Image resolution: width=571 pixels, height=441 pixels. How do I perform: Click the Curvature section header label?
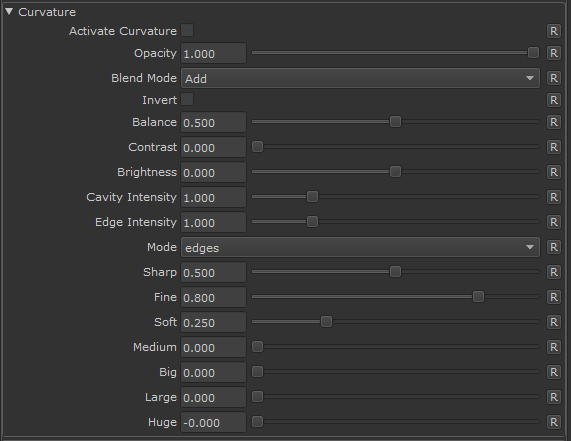tap(47, 12)
